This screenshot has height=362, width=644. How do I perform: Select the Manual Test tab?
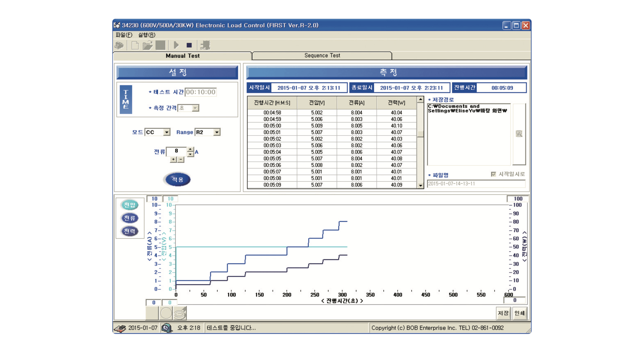(182, 56)
